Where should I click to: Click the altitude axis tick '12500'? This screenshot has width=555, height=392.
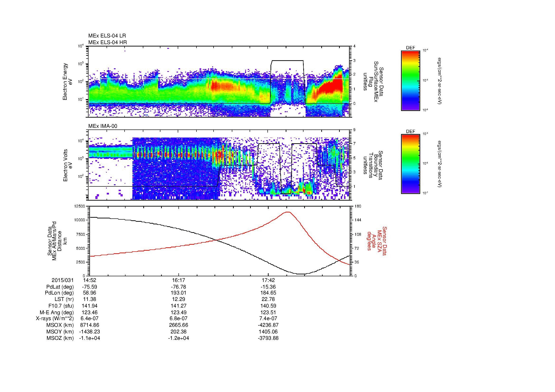[x=79, y=206]
